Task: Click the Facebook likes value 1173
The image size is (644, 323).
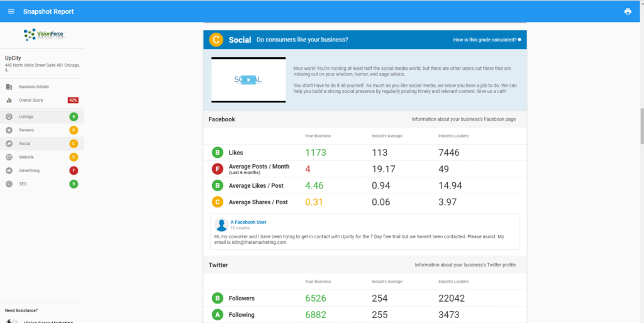Action: [x=316, y=153]
